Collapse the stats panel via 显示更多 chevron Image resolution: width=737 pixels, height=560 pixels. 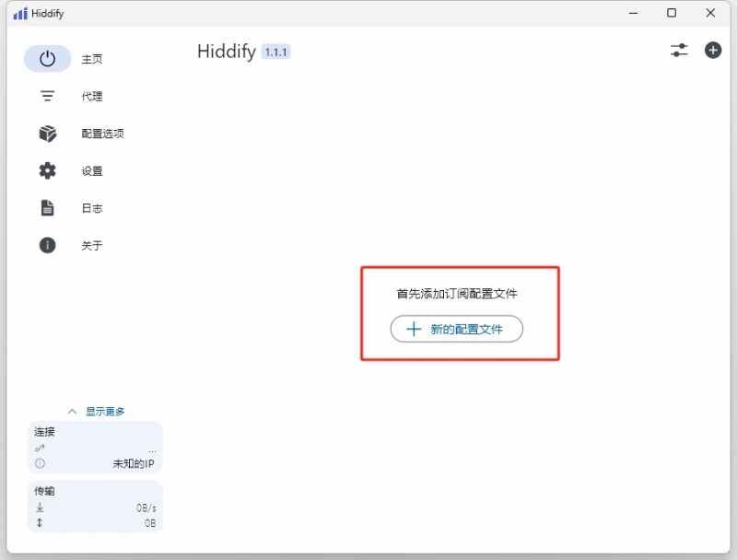73,411
